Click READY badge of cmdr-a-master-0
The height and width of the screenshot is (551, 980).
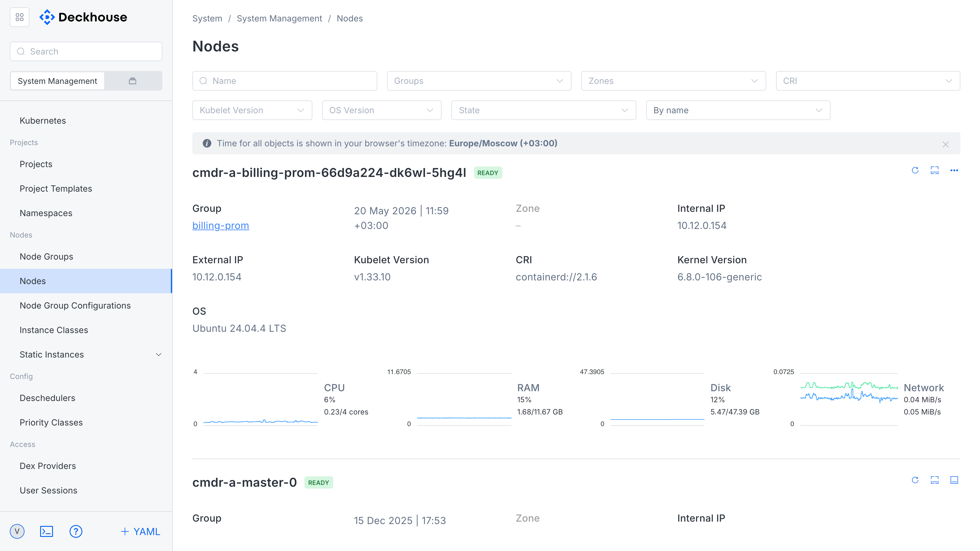[318, 482]
